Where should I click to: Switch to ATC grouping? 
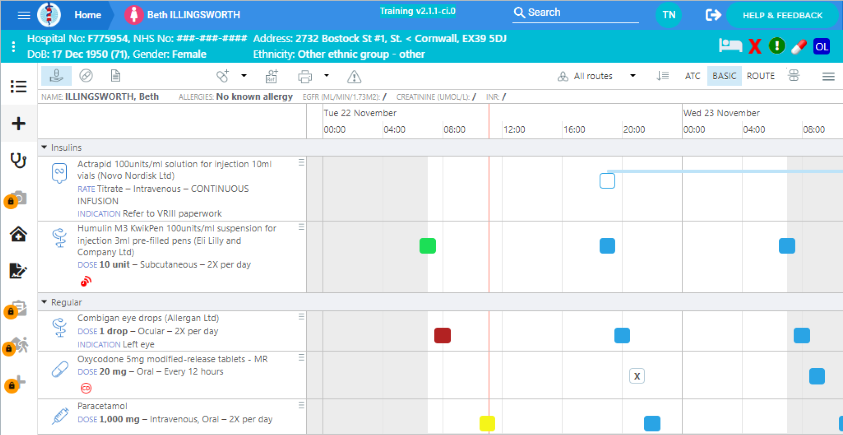pyautogui.click(x=692, y=76)
